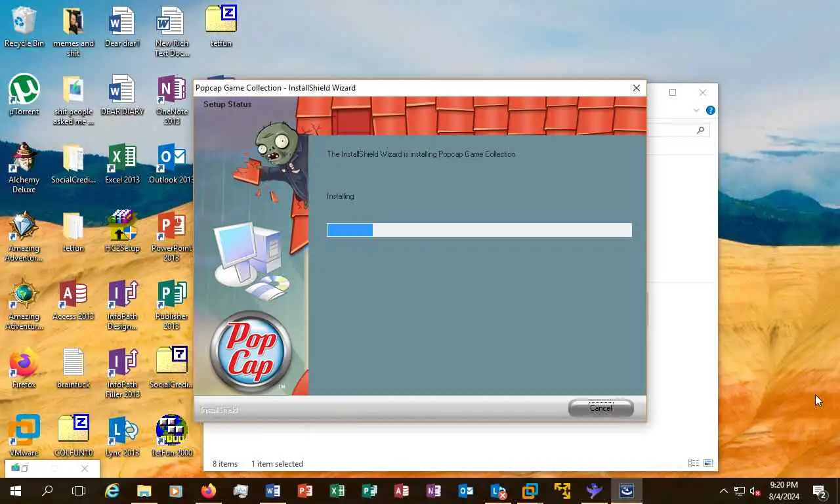
Task: Select the Outlook 2013 desktop shortcut
Action: [x=171, y=163]
